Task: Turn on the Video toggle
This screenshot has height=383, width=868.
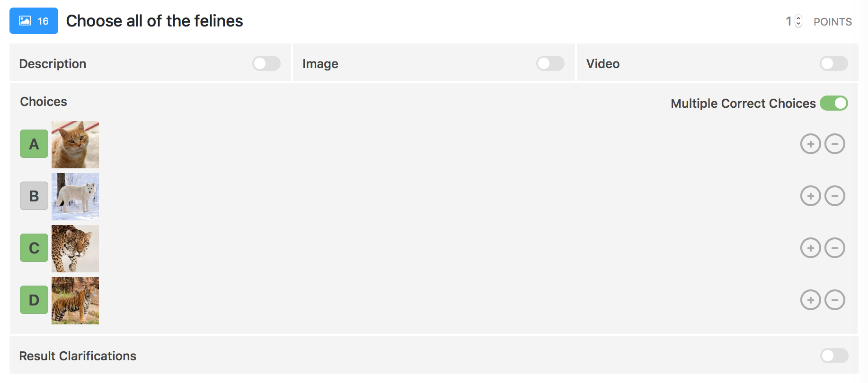Action: tap(833, 63)
